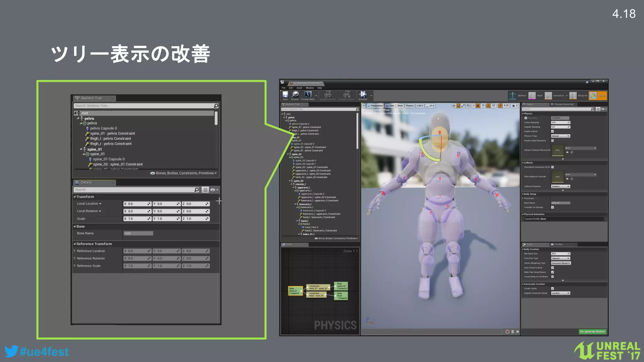Switch to Mesh editor mode icon
The image size is (644, 362).
pos(532,96)
